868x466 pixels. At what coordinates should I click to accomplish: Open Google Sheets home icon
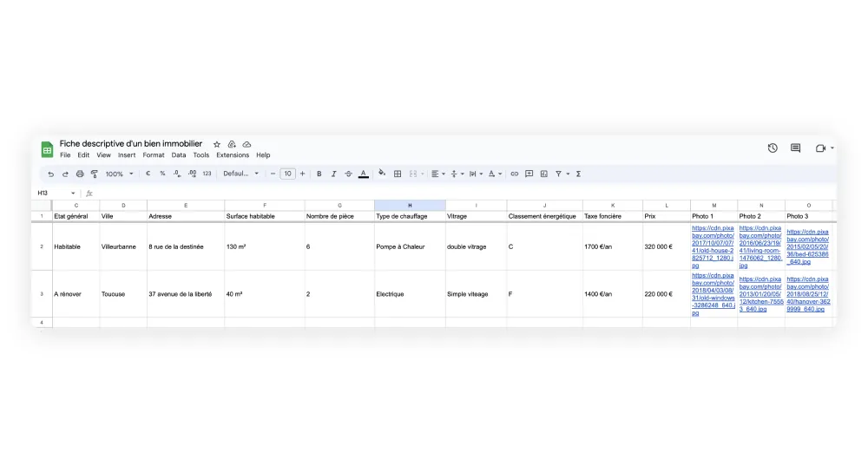pos(47,149)
